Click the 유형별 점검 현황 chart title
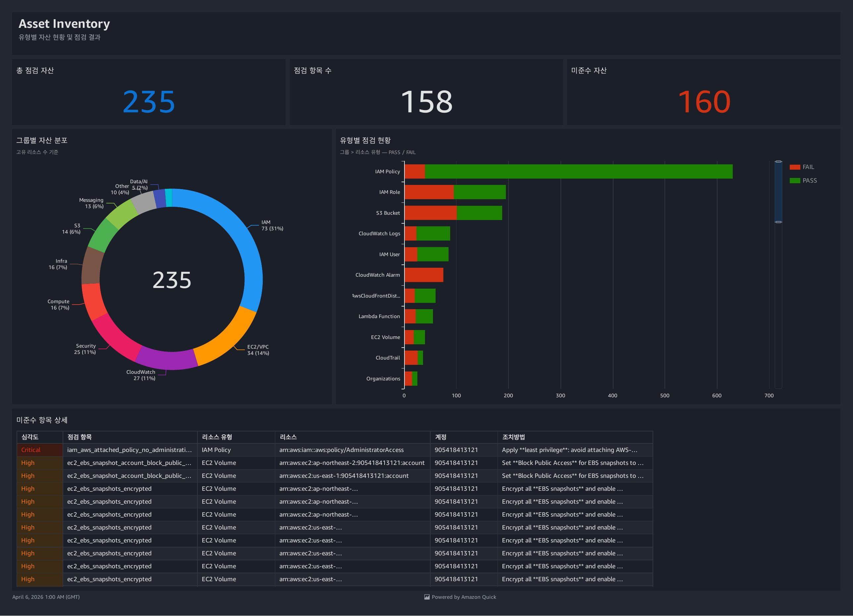This screenshot has width=853, height=616. tap(365, 140)
